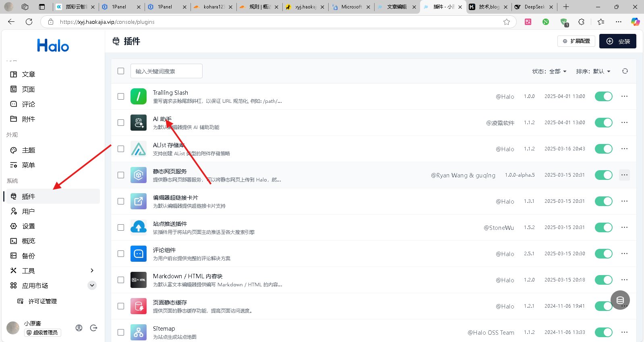Screen dimensions: 644x342
Task: Click the 扩展配置 button
Action: pos(576,41)
